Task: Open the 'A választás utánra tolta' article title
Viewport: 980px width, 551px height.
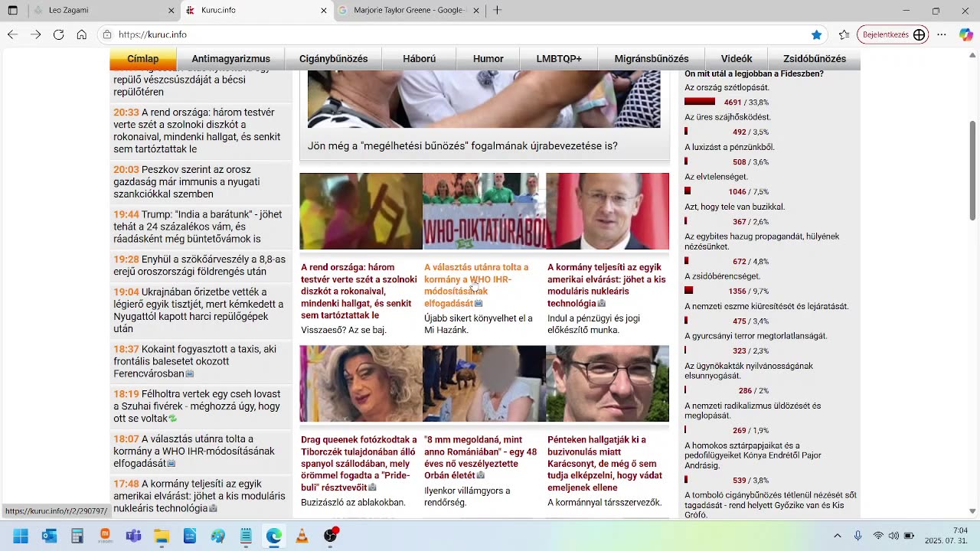Action: pos(477,285)
